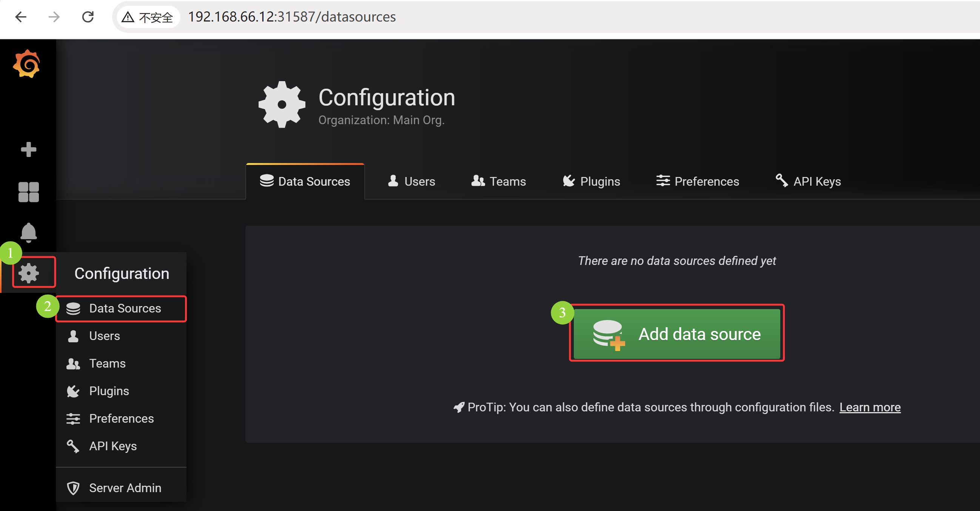Viewport: 980px width, 511px height.
Task: Select API Keys in side menu
Action: [112, 446]
